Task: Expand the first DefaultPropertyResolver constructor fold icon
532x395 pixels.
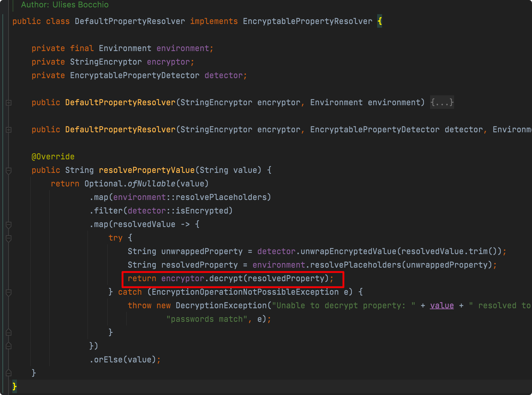Action: pos(8,103)
